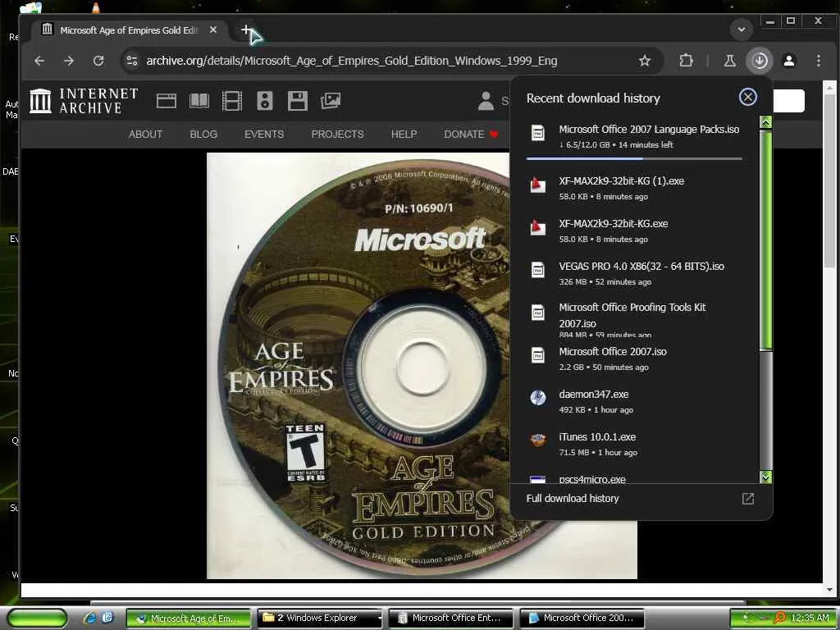This screenshot has height=630, width=840.
Task: Open XF-MAX2k9-32bit-KG.exe download entry
Action: point(635,231)
